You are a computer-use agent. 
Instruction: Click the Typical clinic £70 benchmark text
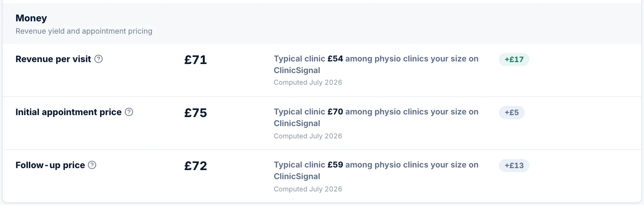tap(376, 117)
